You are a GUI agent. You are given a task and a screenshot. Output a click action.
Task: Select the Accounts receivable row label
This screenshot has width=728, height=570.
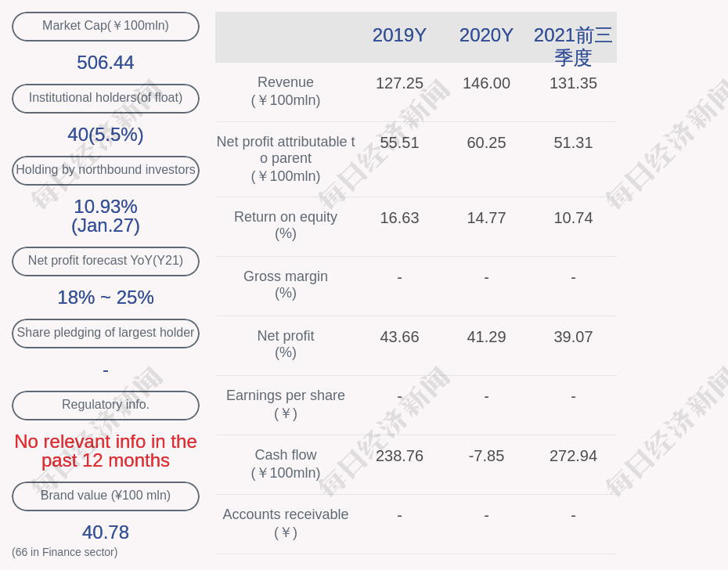coord(286,523)
